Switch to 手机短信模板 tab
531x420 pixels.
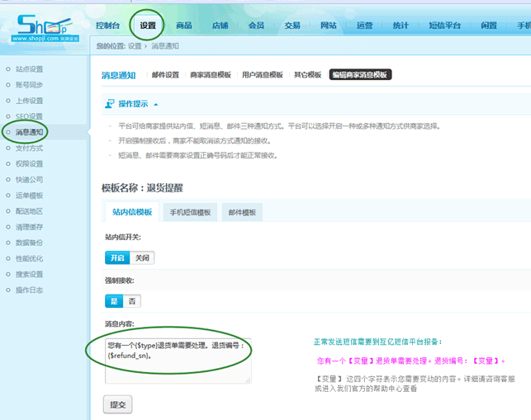(x=189, y=212)
